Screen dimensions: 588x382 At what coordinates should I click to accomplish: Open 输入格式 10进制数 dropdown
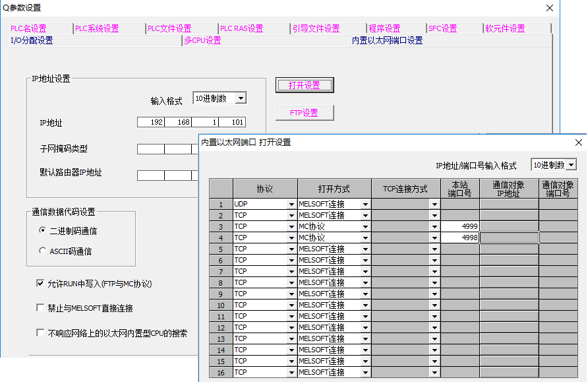(x=241, y=98)
